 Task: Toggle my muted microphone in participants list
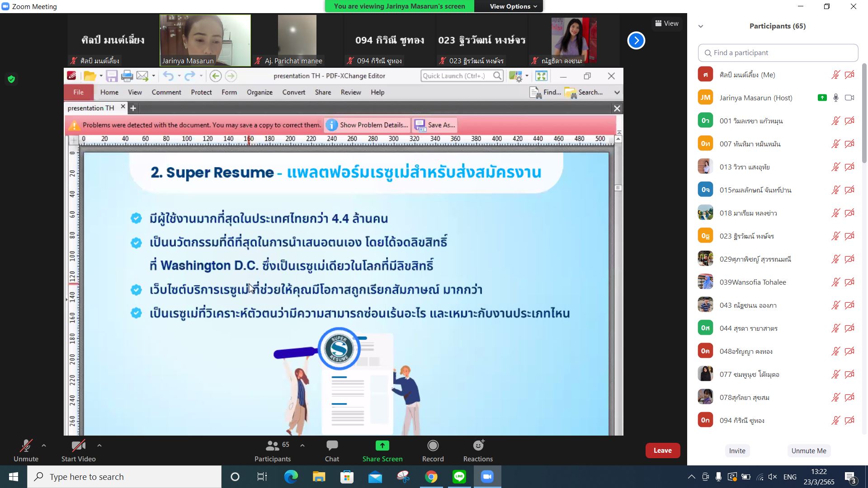coord(835,75)
